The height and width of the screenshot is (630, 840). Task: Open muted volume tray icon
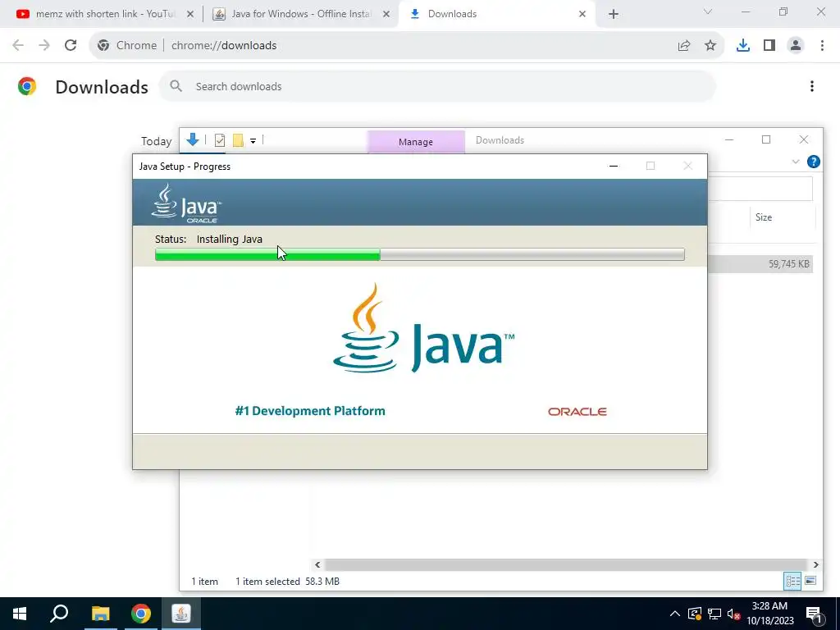733,614
